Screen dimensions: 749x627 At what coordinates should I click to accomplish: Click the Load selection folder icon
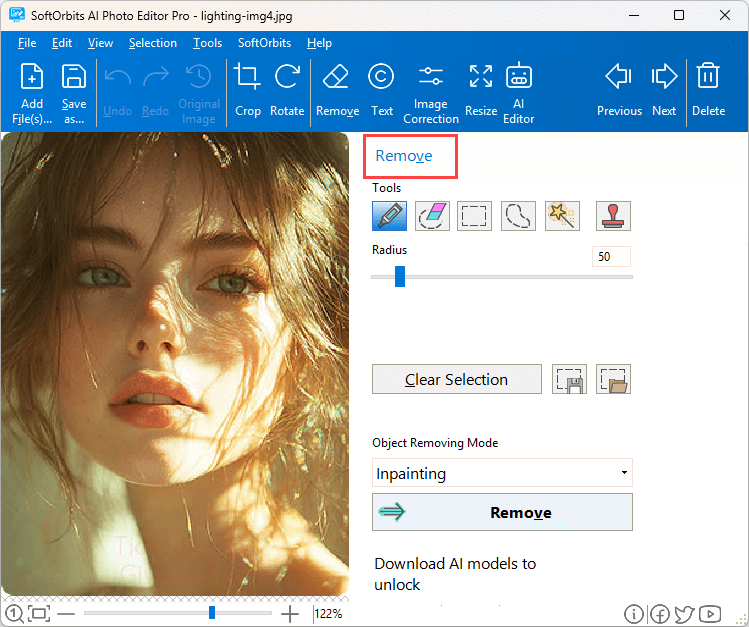pyautogui.click(x=613, y=380)
